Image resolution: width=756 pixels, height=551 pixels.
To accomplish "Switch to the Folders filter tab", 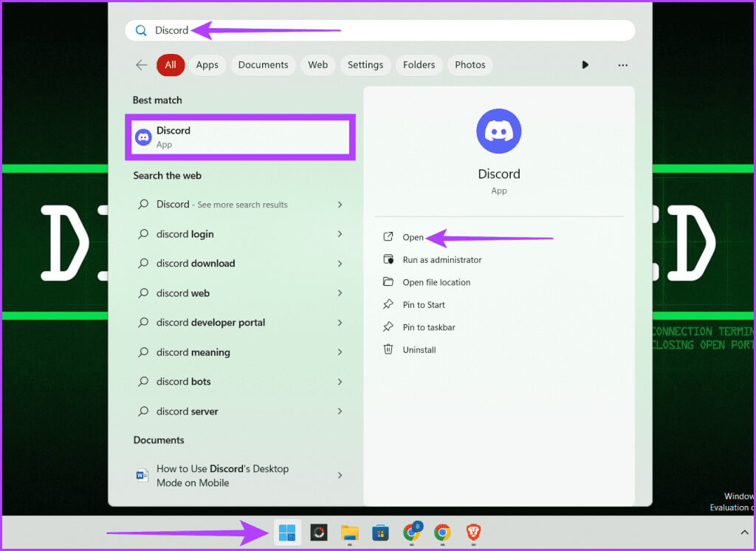I will click(x=419, y=65).
